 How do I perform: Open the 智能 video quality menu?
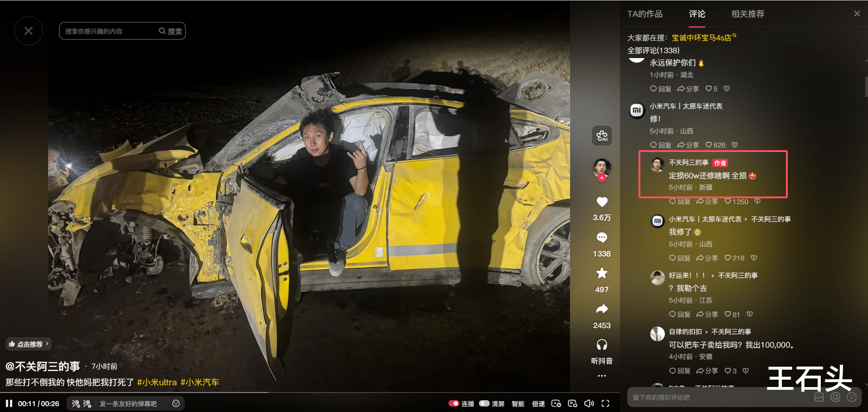click(518, 404)
